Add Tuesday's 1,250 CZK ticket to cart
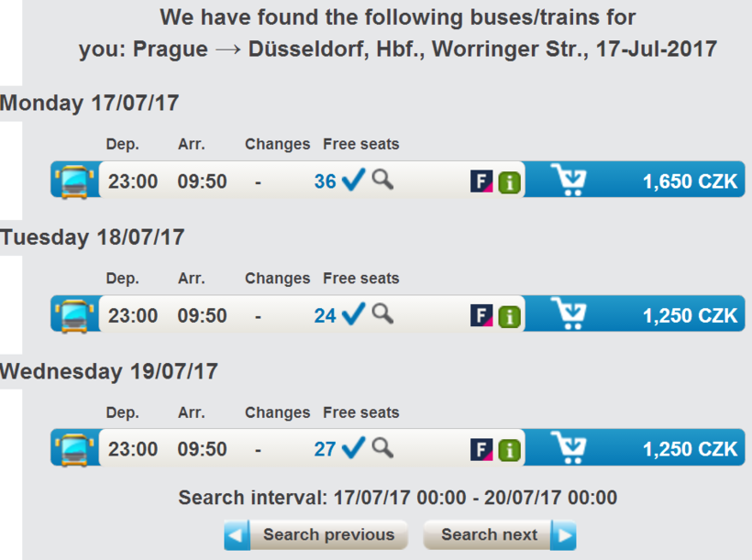This screenshot has width=752, height=560. click(571, 314)
